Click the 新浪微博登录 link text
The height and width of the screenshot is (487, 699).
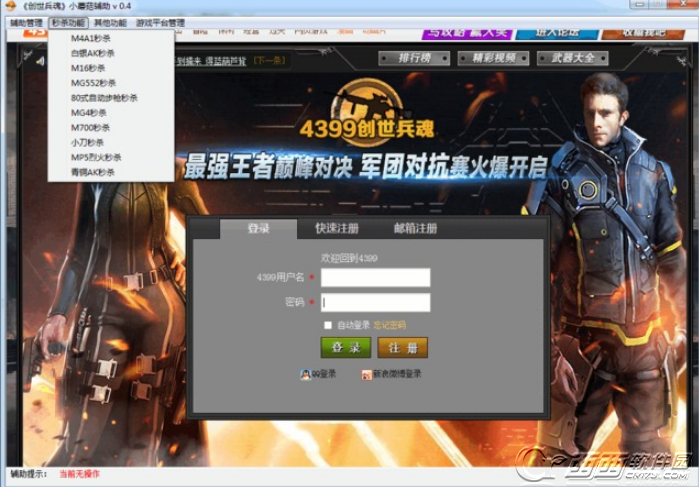tap(397, 374)
